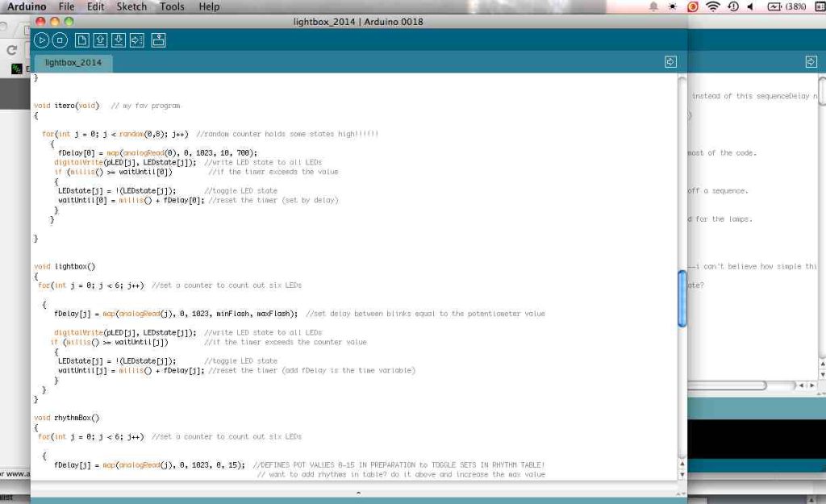Click the notification bell icon in the menu bar
This screenshot has width=826, height=504.
tap(653, 6)
